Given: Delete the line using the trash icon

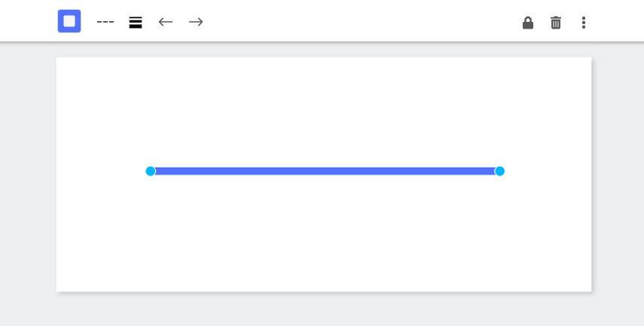Looking at the screenshot, I should (x=556, y=23).
